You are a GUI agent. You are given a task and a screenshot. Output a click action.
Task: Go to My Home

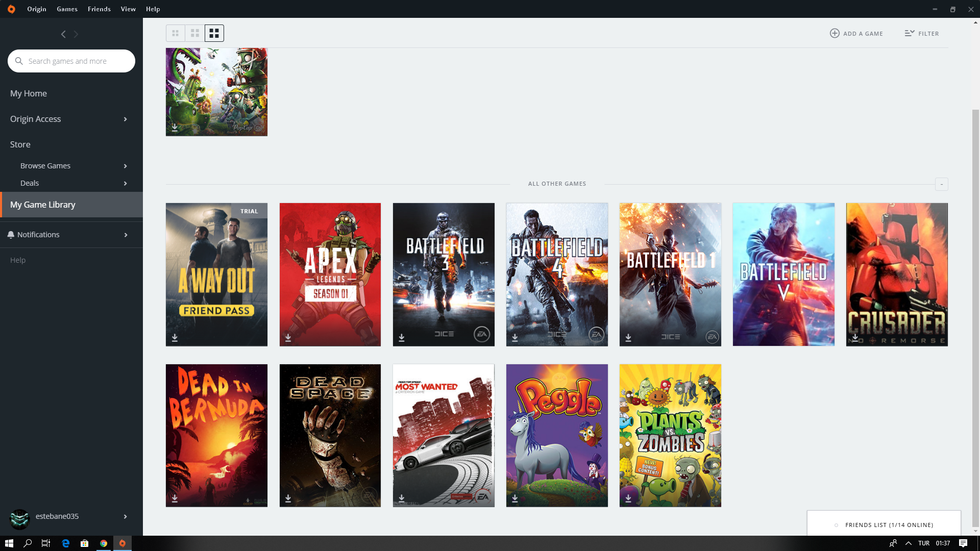coord(29,94)
